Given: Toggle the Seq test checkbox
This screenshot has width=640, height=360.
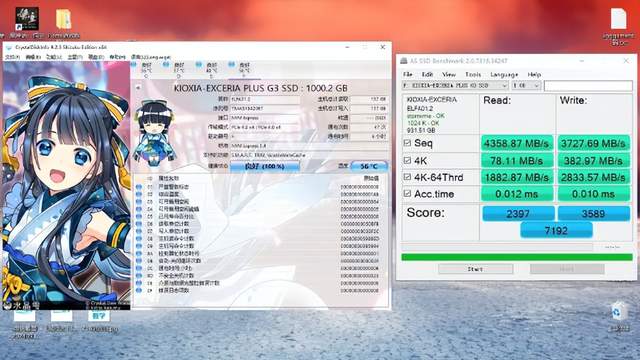Looking at the screenshot, I should (407, 143).
